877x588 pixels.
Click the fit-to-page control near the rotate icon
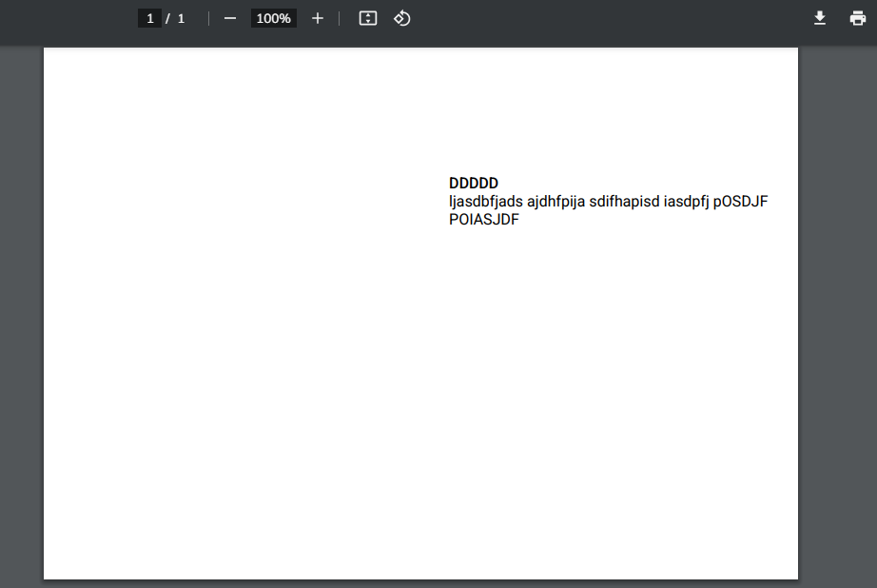coord(367,17)
